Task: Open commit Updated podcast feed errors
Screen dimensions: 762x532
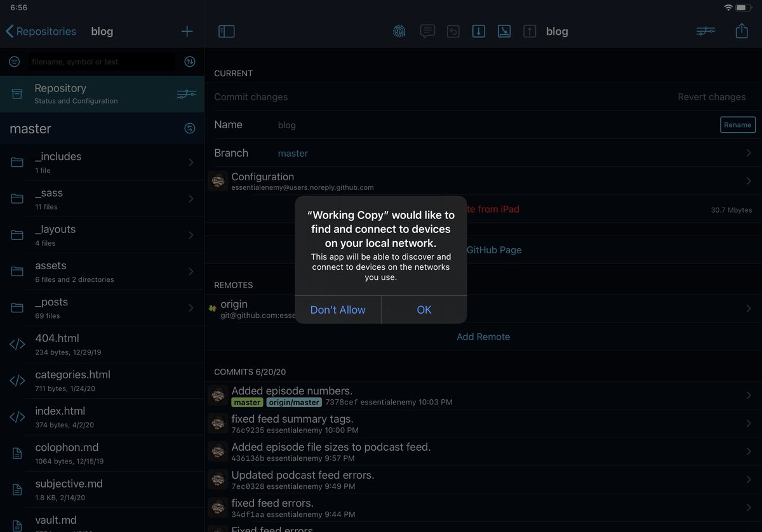Action: (483, 479)
